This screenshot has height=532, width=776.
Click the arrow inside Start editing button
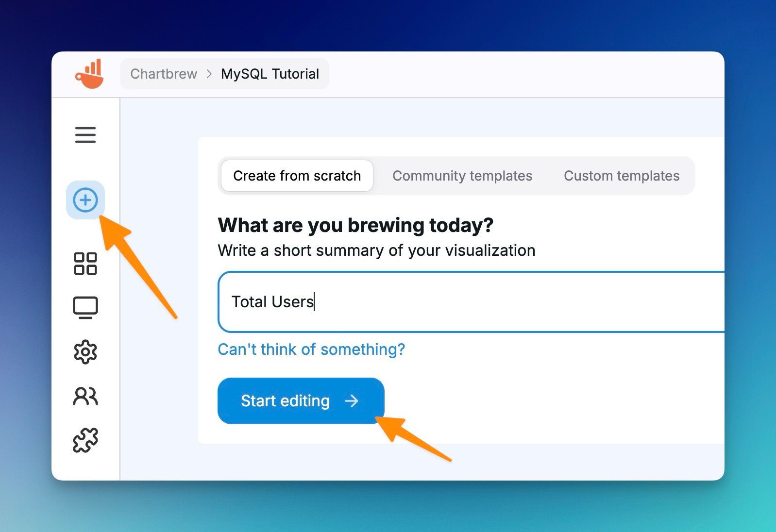351,401
